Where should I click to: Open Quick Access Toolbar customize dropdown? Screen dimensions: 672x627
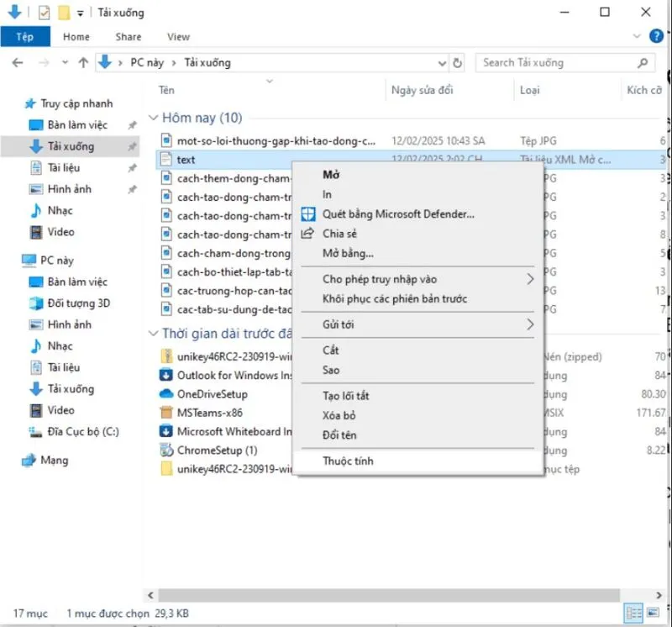click(x=80, y=13)
